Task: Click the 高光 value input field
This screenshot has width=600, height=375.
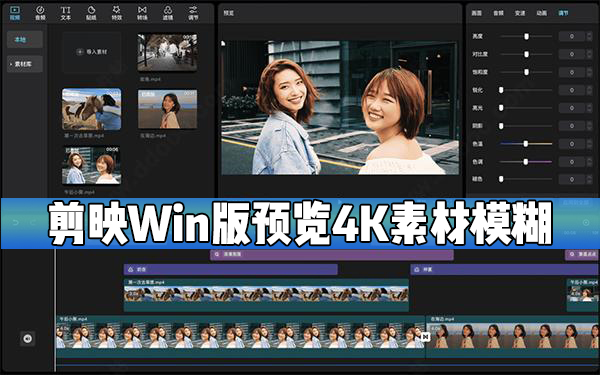Action: [572, 108]
